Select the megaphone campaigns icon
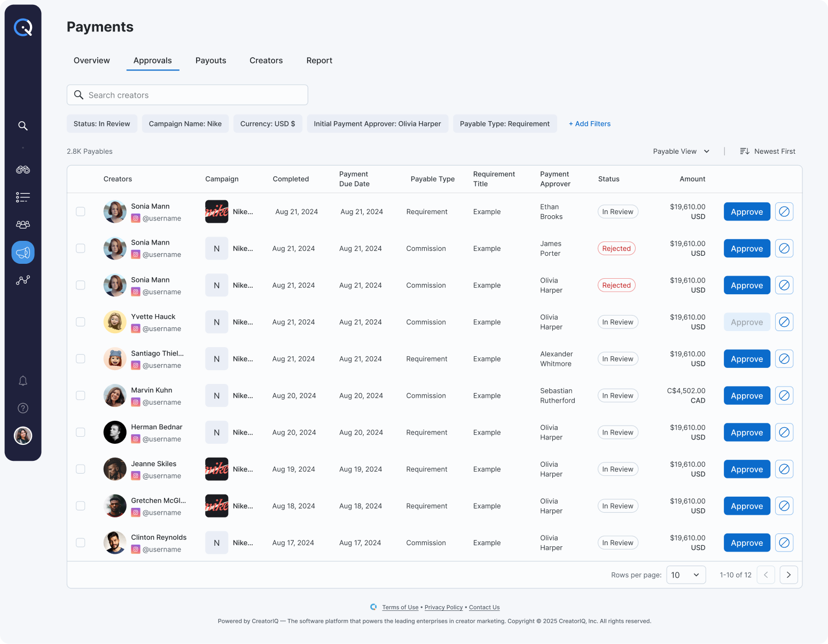 tap(22, 252)
